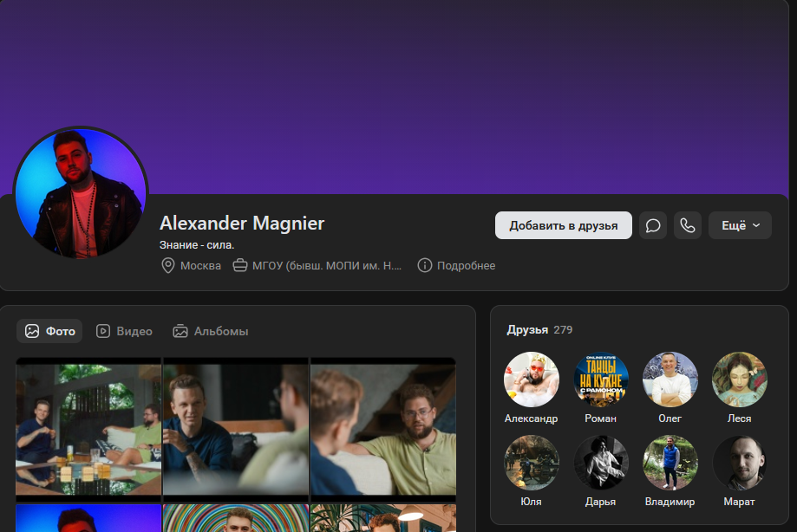Image resolution: width=797 pixels, height=532 pixels.
Task: Open the photo of man in navy shirt talking
Action: tap(236, 430)
